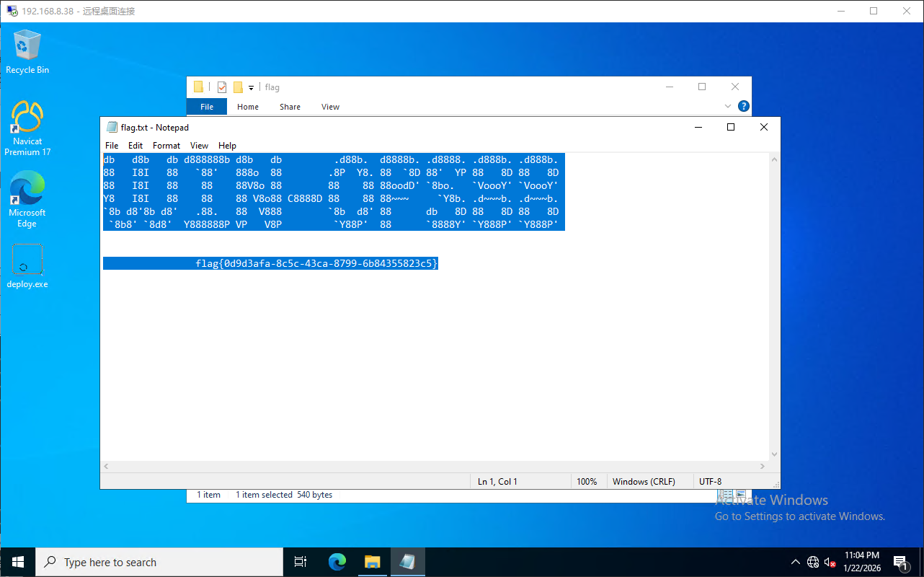The height and width of the screenshot is (577, 924).
Task: Open the Quick Access Toolbar customize dropdown
Action: tap(252, 88)
